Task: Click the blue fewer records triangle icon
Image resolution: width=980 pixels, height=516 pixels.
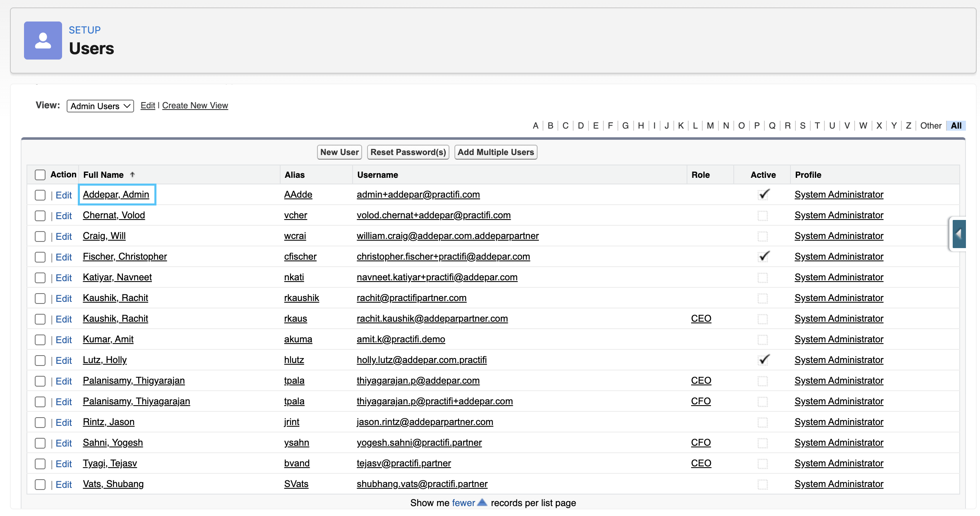Action: click(482, 502)
